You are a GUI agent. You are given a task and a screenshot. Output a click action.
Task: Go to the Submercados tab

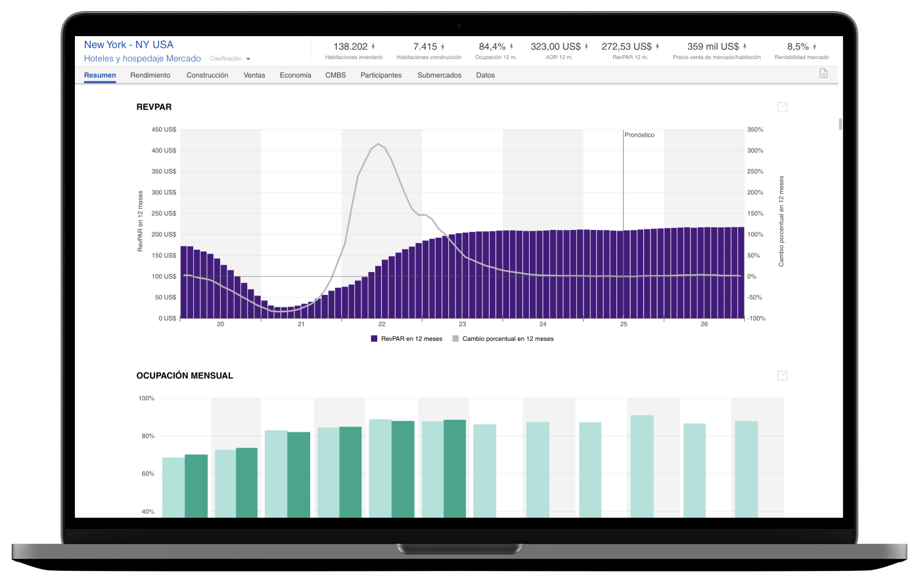[x=439, y=76]
